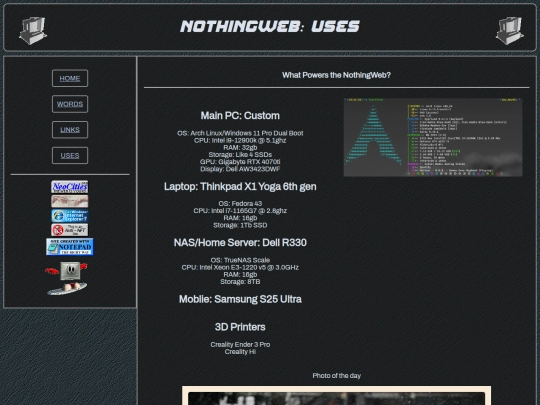The image size is (540, 405).
Task: Click the Internet Explorer 7 badge
Action: 70,216
